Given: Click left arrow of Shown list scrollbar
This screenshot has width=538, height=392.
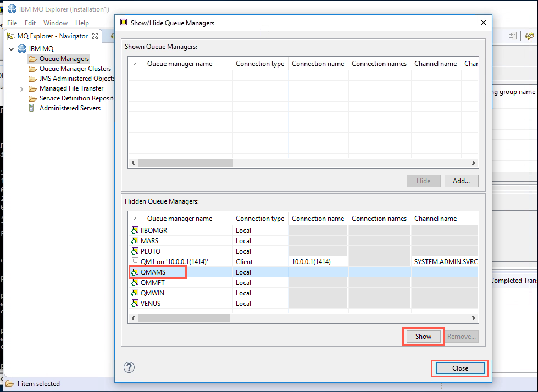Looking at the screenshot, I should 133,163.
